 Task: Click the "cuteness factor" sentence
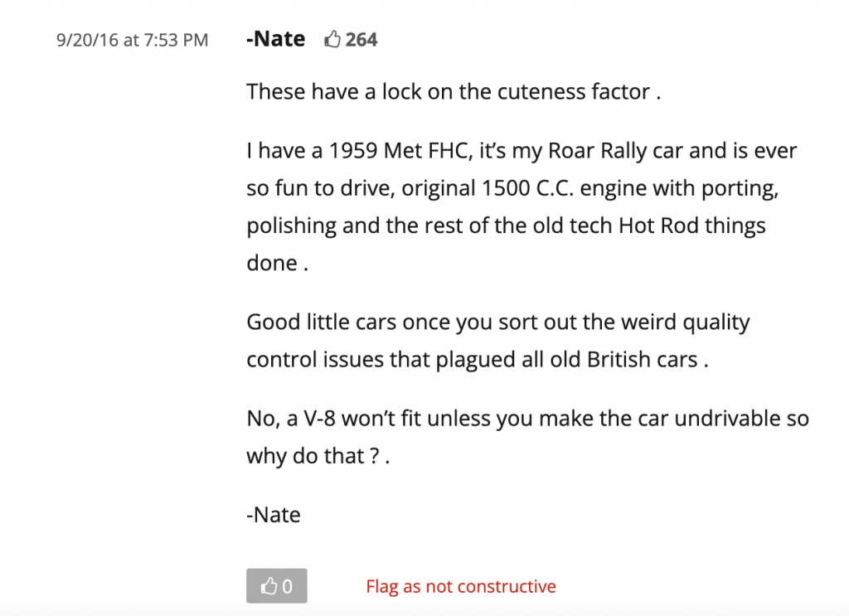tap(452, 91)
